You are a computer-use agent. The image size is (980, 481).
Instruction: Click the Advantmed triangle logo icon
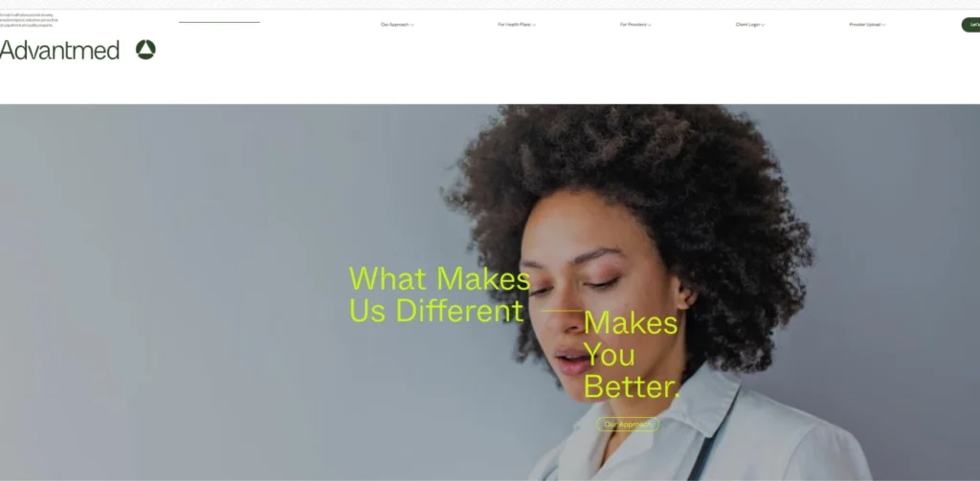pos(145,50)
